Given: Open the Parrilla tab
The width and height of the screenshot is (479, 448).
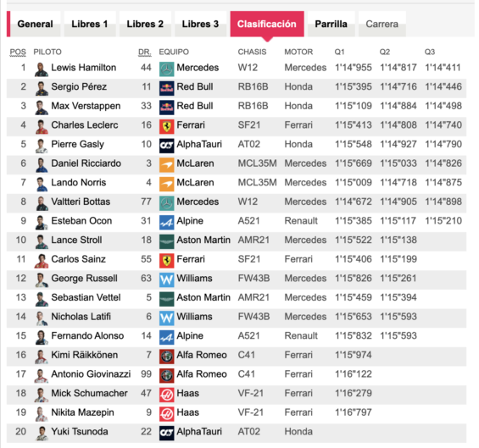Looking at the screenshot, I should pyautogui.click(x=331, y=24).
